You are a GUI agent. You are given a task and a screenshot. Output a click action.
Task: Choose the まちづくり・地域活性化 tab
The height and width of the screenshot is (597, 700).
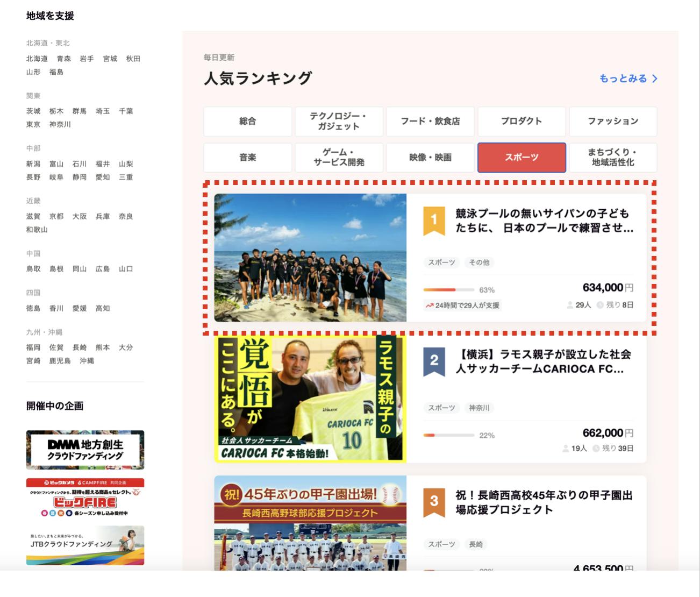(613, 157)
